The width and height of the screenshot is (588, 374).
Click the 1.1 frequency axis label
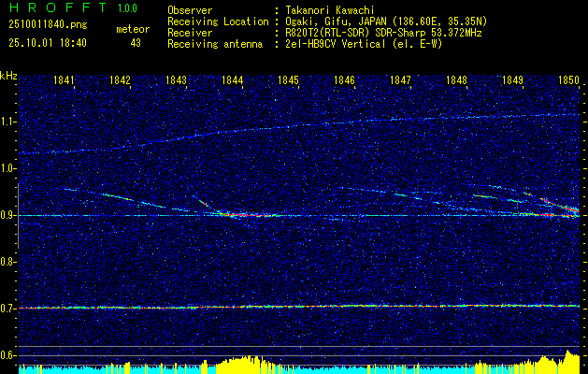click(7, 122)
